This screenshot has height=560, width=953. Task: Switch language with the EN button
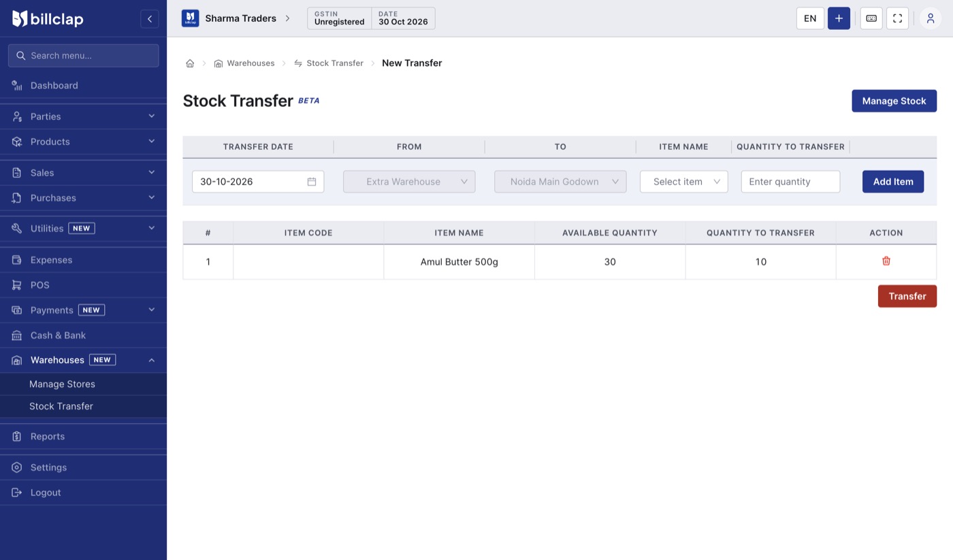[x=810, y=18]
